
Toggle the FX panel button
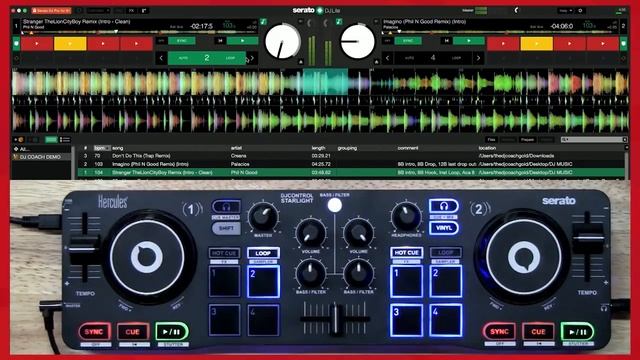tap(131, 11)
